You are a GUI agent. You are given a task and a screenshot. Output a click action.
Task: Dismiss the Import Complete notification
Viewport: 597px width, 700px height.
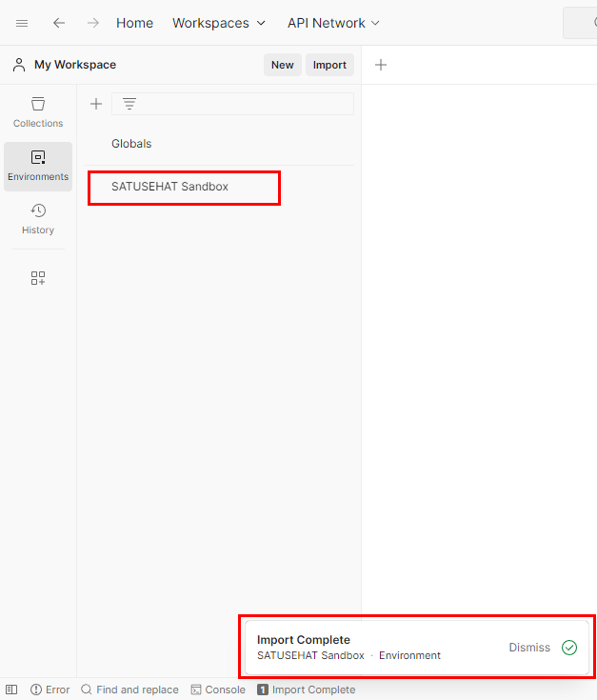pyautogui.click(x=529, y=648)
